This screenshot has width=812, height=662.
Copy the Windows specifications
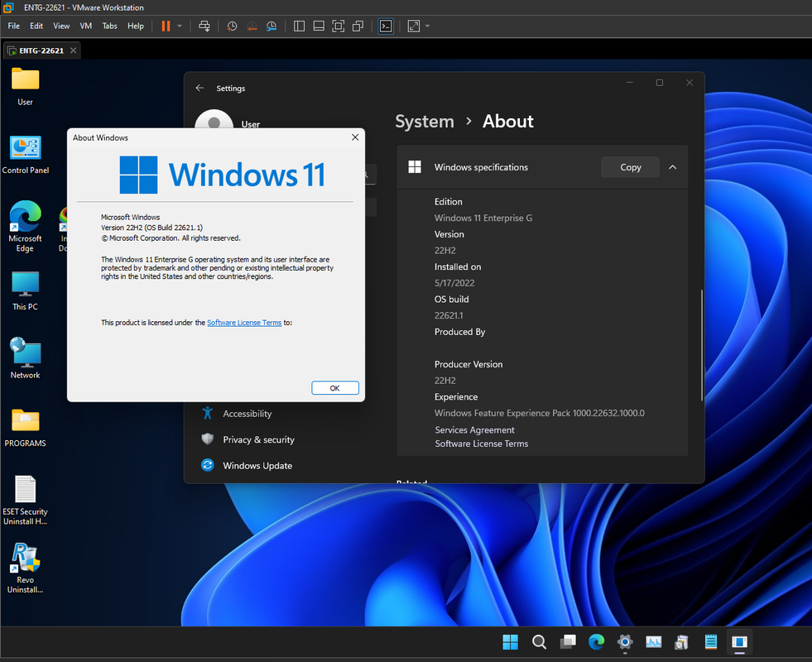(x=630, y=167)
